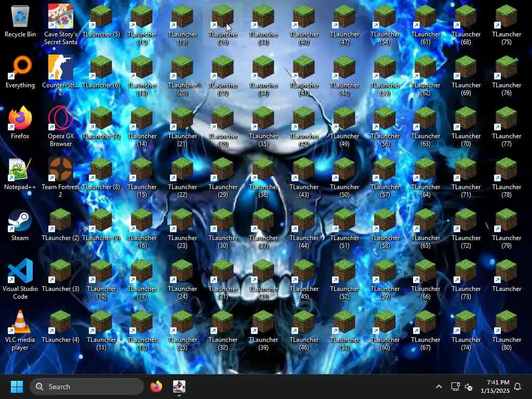This screenshot has height=399, width=532.
Task: Open the clock showing 7:41 PM
Action: pos(495,387)
